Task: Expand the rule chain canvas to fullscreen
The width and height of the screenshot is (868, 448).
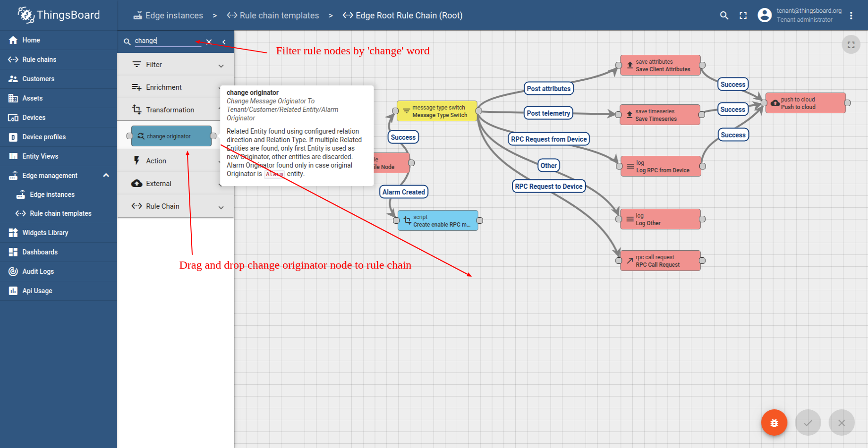Action: point(851,45)
